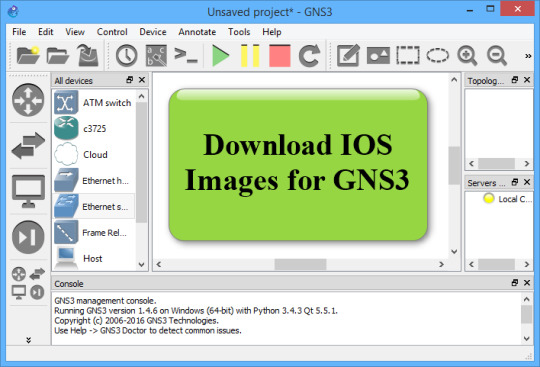Viewport: 540px width, 367px height.
Task: Expand the toolbar overflow chevron
Action: pos(528,56)
